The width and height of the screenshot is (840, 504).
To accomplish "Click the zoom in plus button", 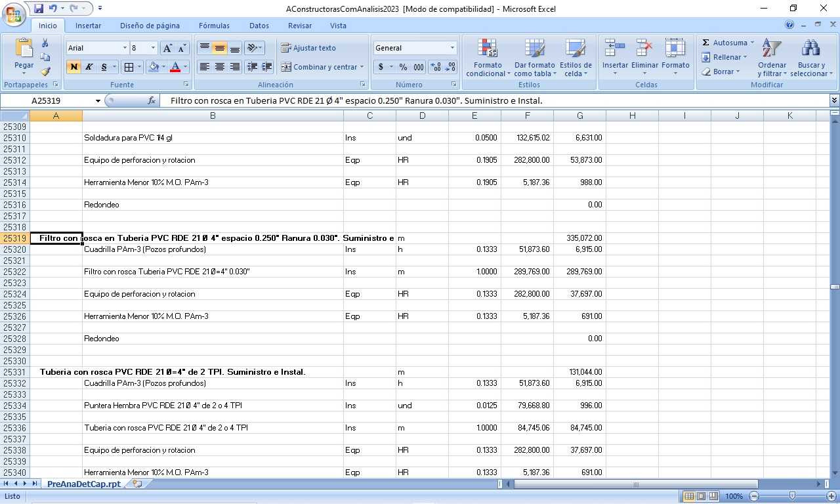I will [x=831, y=496].
